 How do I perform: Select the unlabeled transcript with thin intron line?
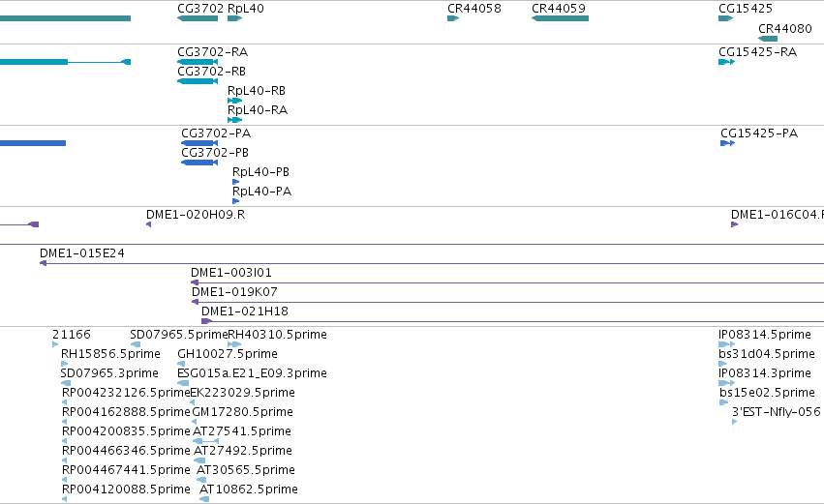coord(65,62)
